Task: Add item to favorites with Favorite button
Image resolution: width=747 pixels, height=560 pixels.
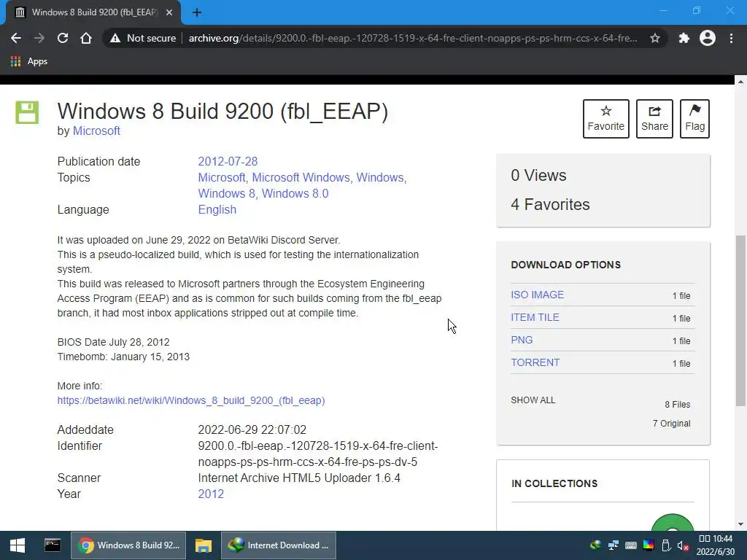Action: point(606,119)
